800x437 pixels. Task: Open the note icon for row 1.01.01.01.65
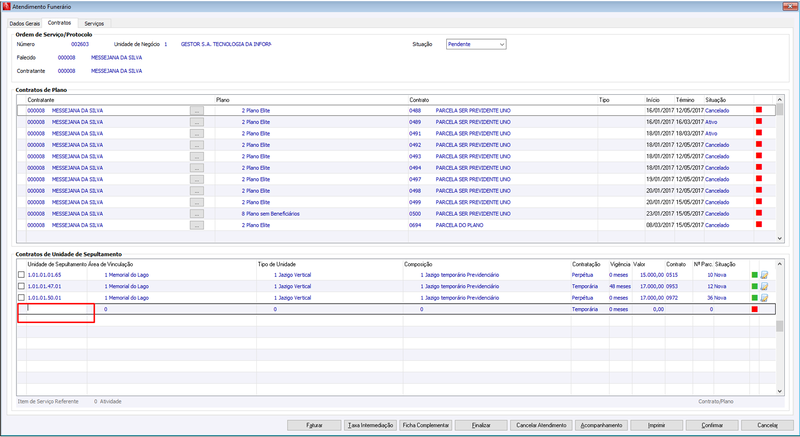764,275
